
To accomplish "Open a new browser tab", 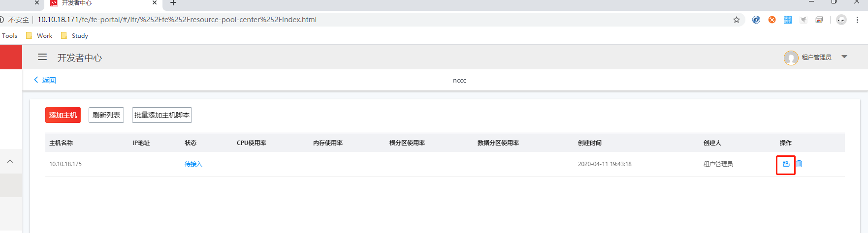I will [173, 3].
